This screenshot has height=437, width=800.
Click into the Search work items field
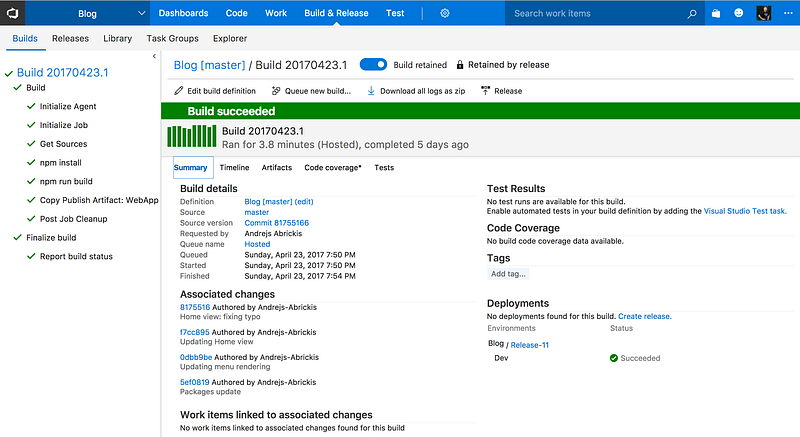595,13
